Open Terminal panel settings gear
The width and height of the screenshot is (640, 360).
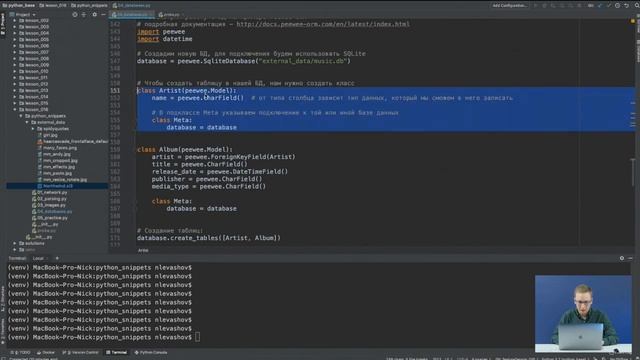coord(622,258)
